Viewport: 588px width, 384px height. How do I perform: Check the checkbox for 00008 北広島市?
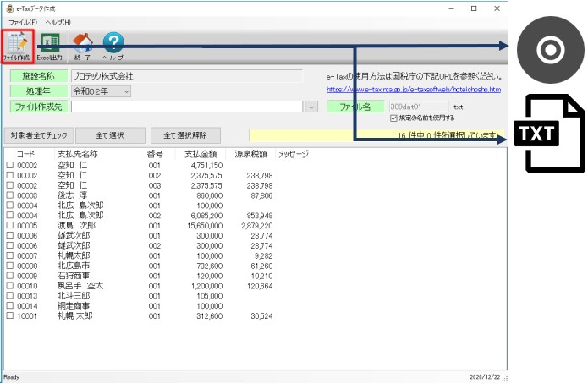(10, 266)
